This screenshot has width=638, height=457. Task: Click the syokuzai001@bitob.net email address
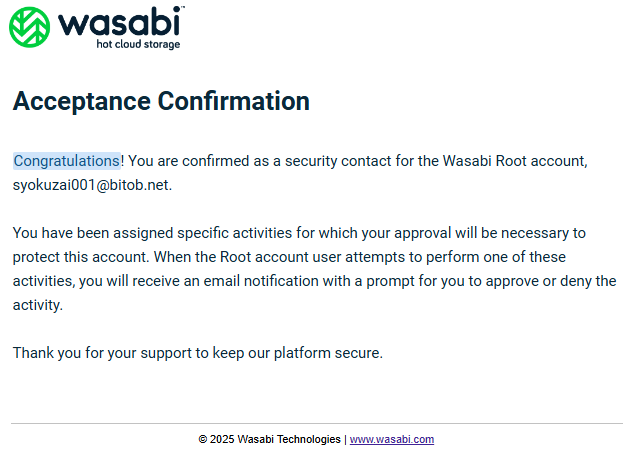(91, 185)
